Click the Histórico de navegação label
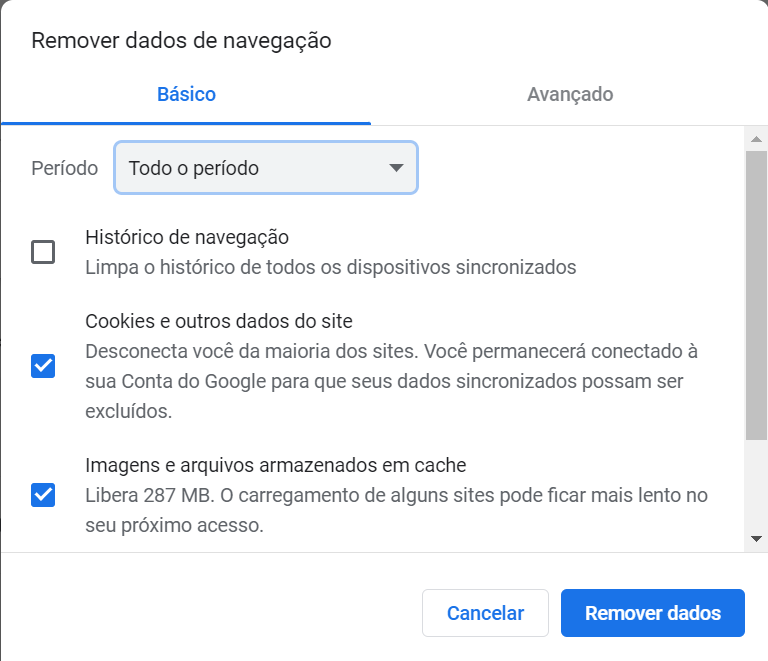This screenshot has height=661, width=768. (187, 238)
